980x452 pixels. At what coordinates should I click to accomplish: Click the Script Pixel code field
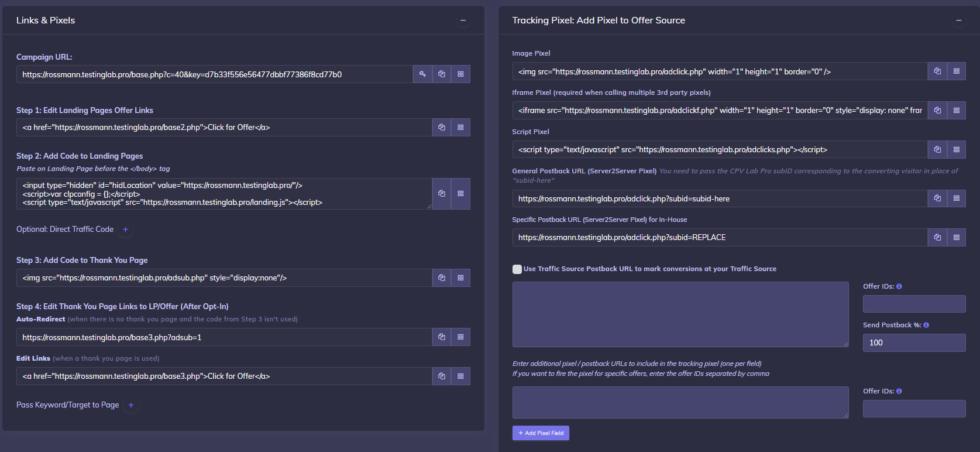[x=720, y=149]
